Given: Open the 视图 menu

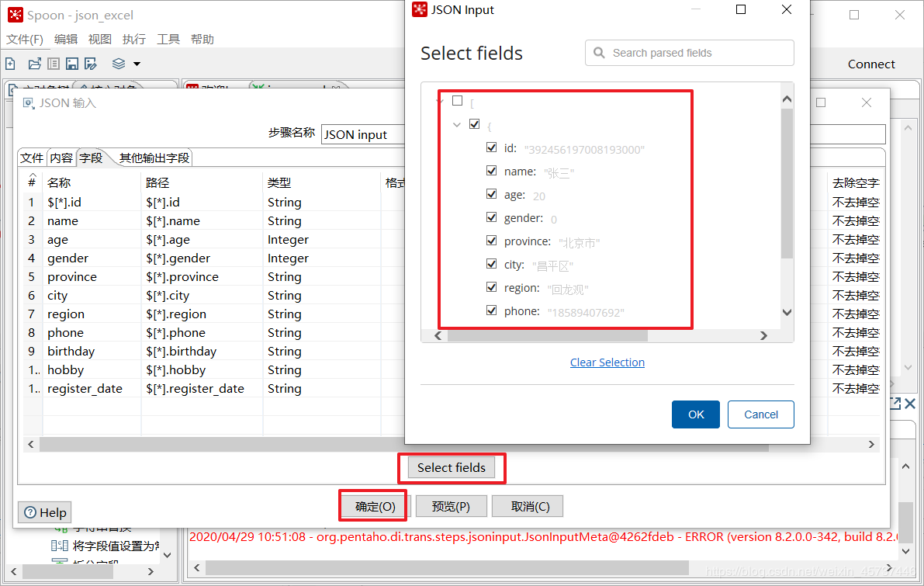Looking at the screenshot, I should (99, 39).
